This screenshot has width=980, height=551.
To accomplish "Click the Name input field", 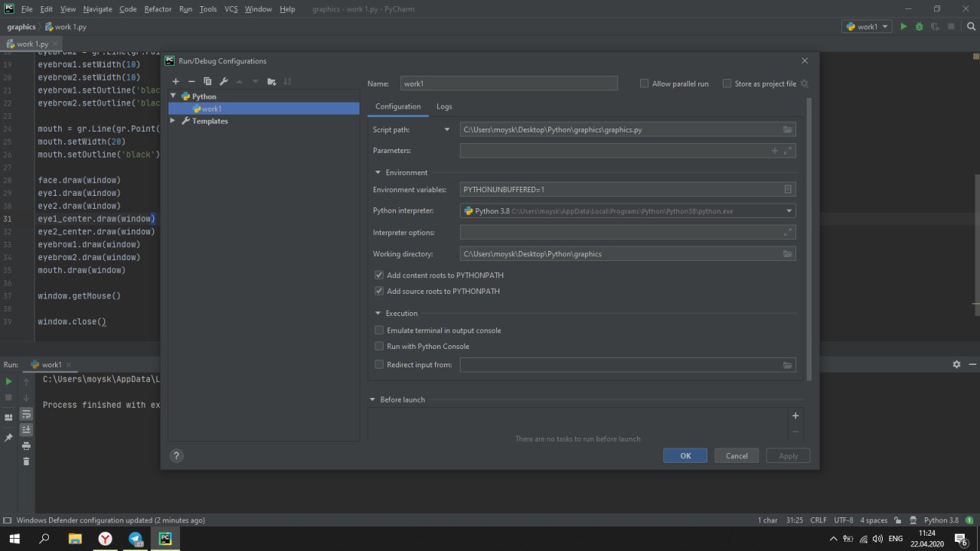I will pos(508,83).
